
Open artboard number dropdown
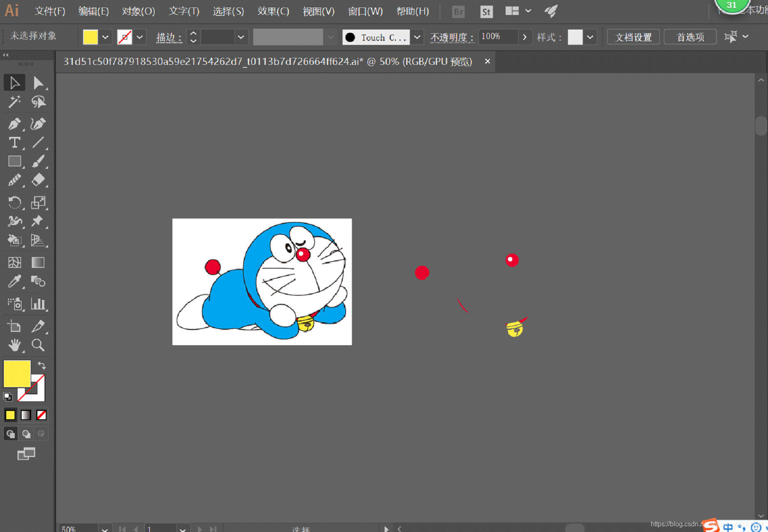coord(183,529)
